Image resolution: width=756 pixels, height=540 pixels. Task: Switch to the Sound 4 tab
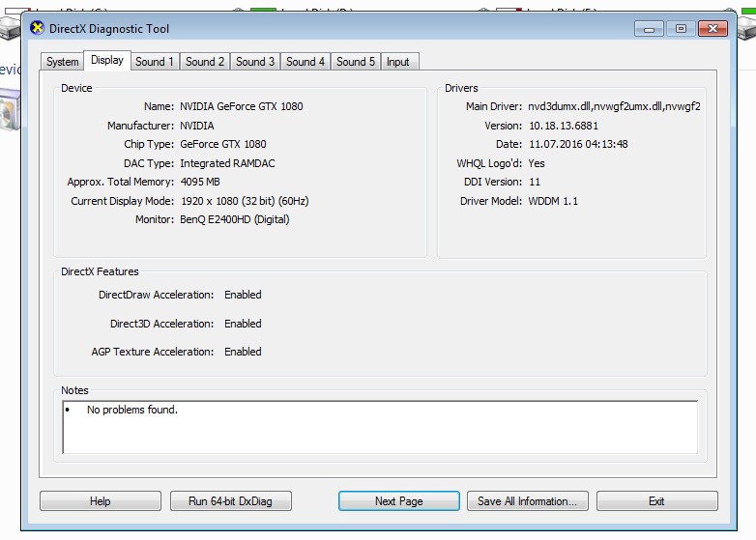pyautogui.click(x=305, y=62)
